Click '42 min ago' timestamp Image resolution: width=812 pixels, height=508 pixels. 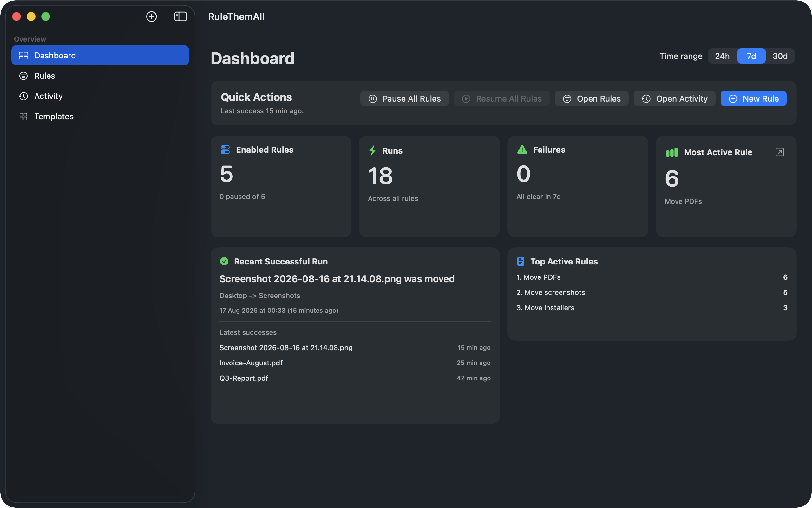point(474,378)
